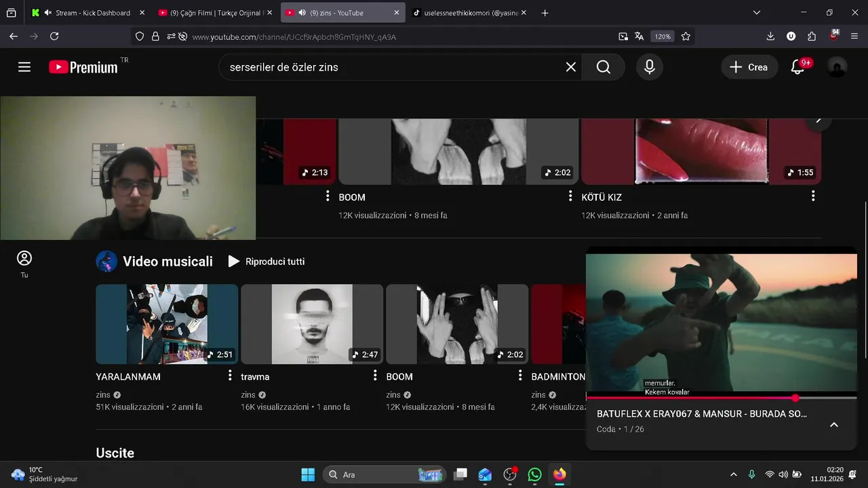Bookmark this page with star icon
The image size is (868, 488).
pyautogui.click(x=686, y=37)
